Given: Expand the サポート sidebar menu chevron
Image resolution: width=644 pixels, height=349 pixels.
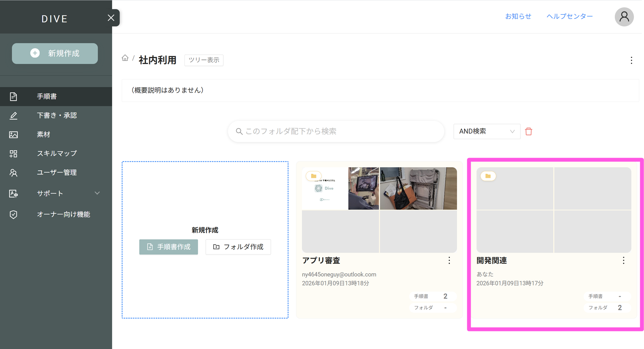Looking at the screenshot, I should (x=97, y=193).
